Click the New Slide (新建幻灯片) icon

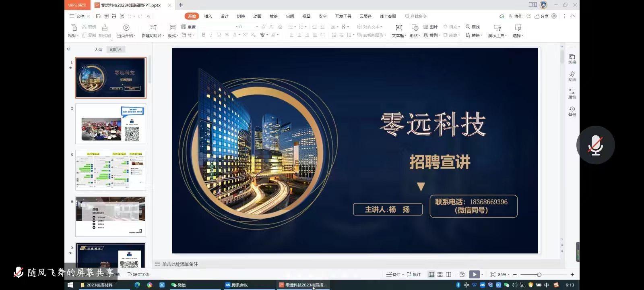click(x=153, y=27)
